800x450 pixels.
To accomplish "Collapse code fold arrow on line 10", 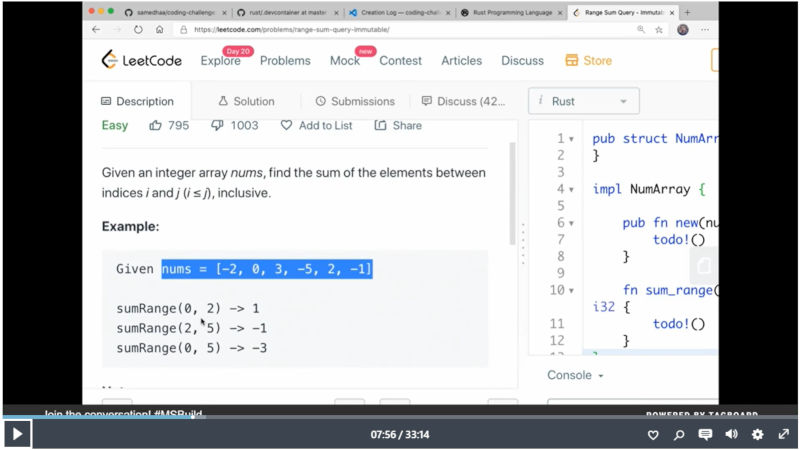I will click(571, 291).
